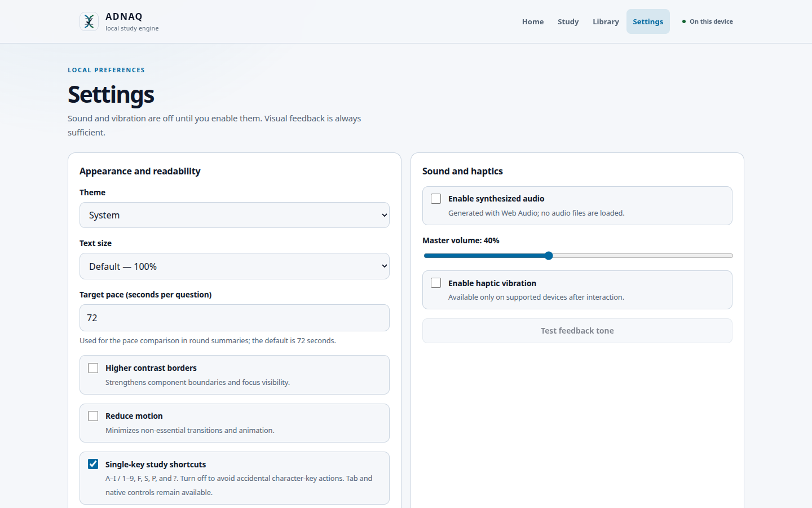Enable the Reduce motion checkbox
This screenshot has height=508, width=812.
[93, 416]
